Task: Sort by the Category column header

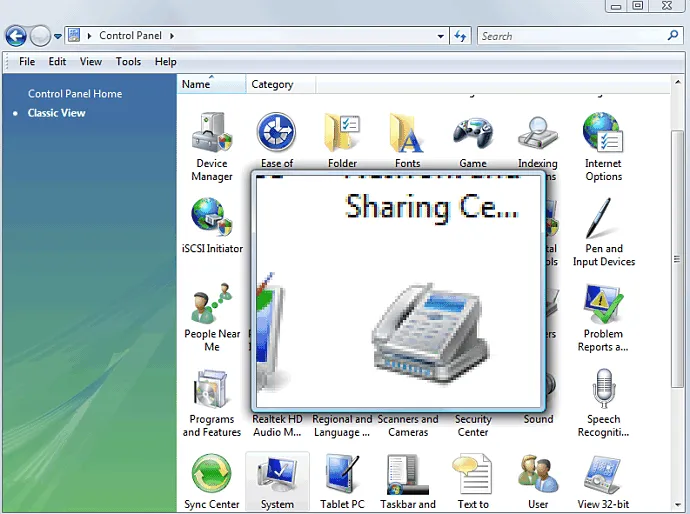Action: pyautogui.click(x=281, y=84)
